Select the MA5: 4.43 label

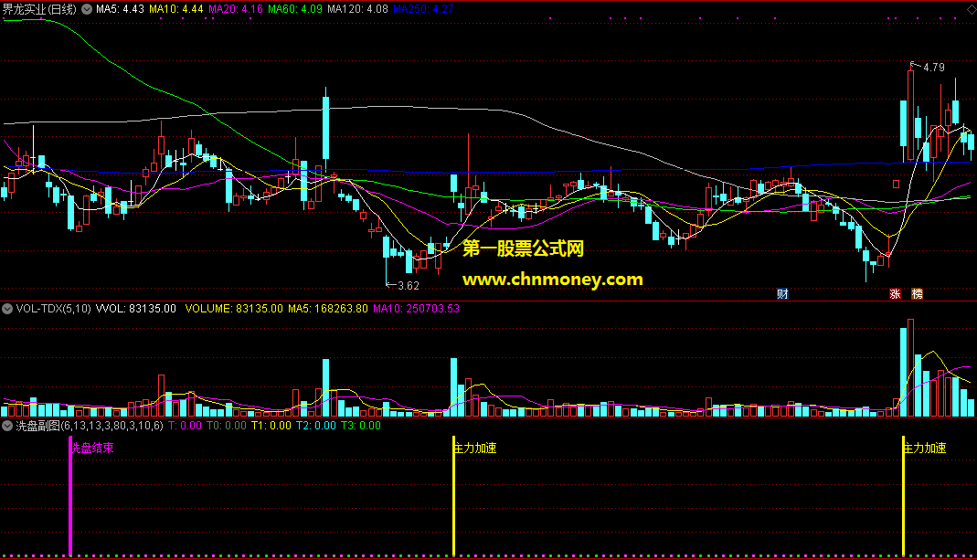pos(120,9)
